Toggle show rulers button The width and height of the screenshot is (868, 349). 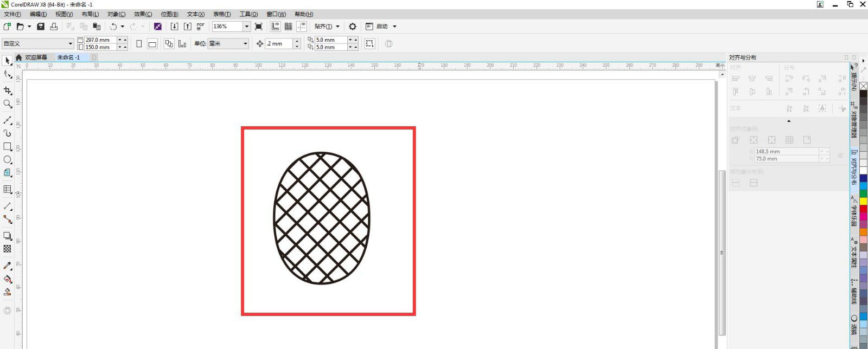click(275, 26)
